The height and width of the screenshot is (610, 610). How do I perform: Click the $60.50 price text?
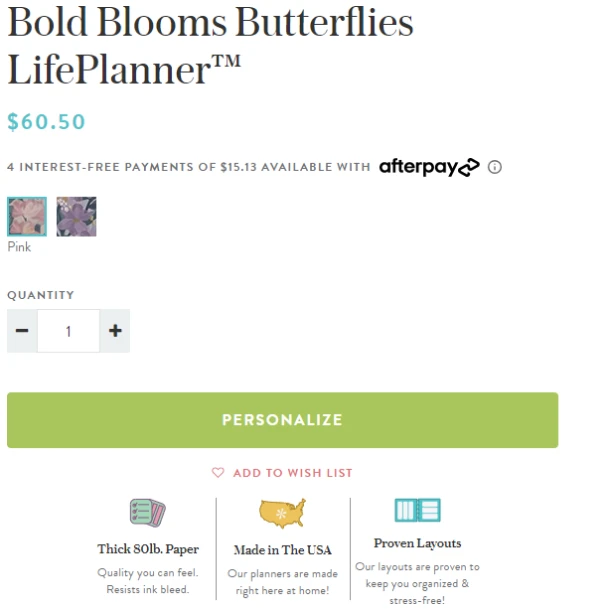46,122
